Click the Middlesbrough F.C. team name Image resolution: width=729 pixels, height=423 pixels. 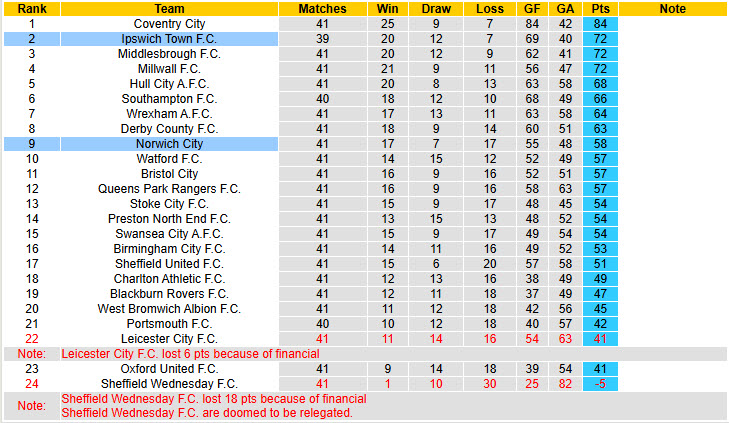169,54
